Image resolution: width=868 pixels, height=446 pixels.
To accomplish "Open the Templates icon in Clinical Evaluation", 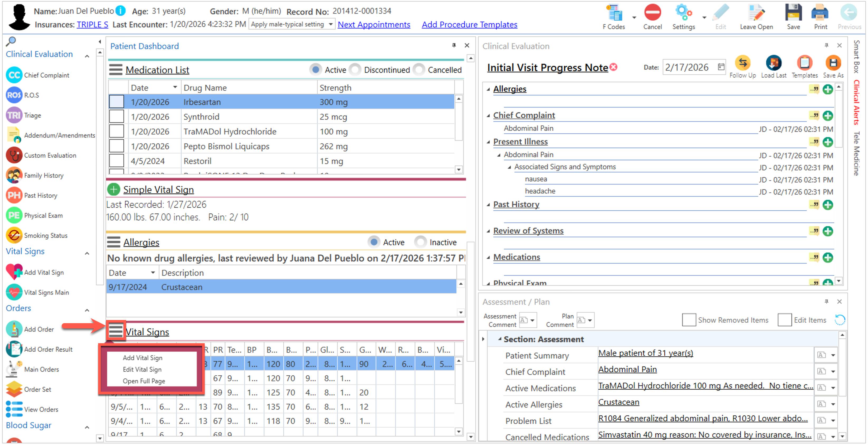I will [x=804, y=63].
